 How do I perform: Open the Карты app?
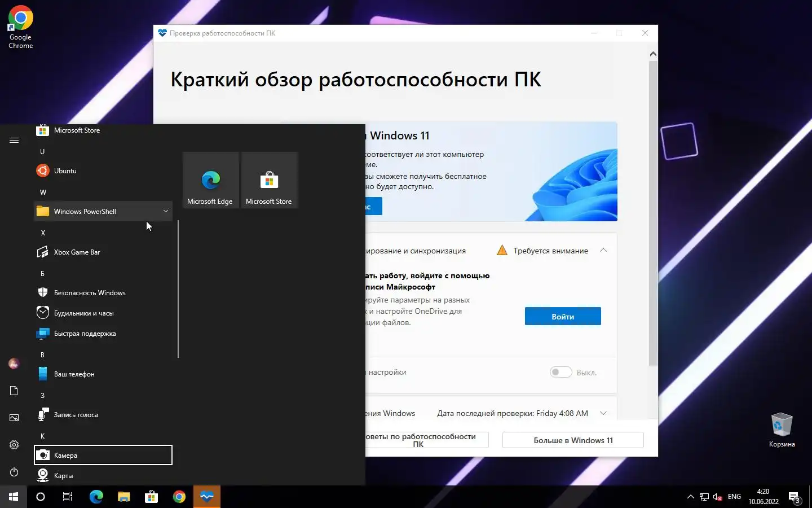pos(103,476)
